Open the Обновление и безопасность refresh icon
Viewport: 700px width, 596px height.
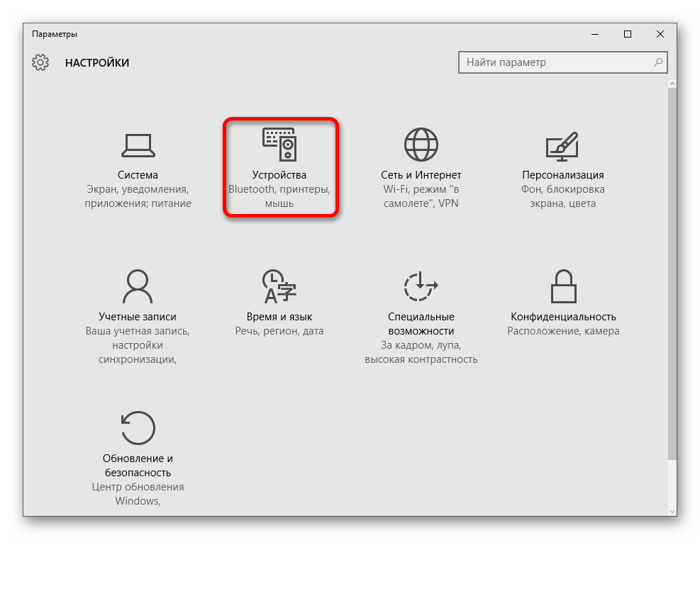click(138, 428)
